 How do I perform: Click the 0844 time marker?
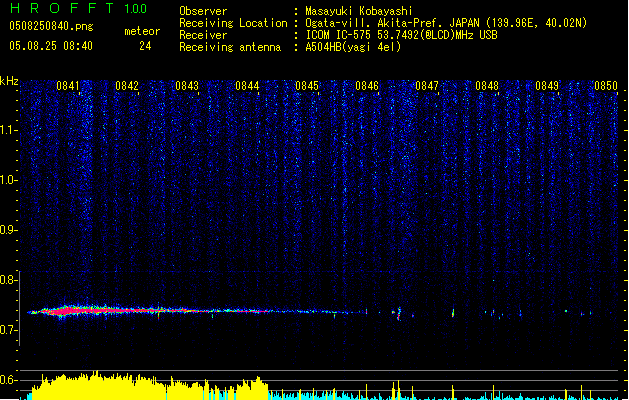[x=247, y=86]
